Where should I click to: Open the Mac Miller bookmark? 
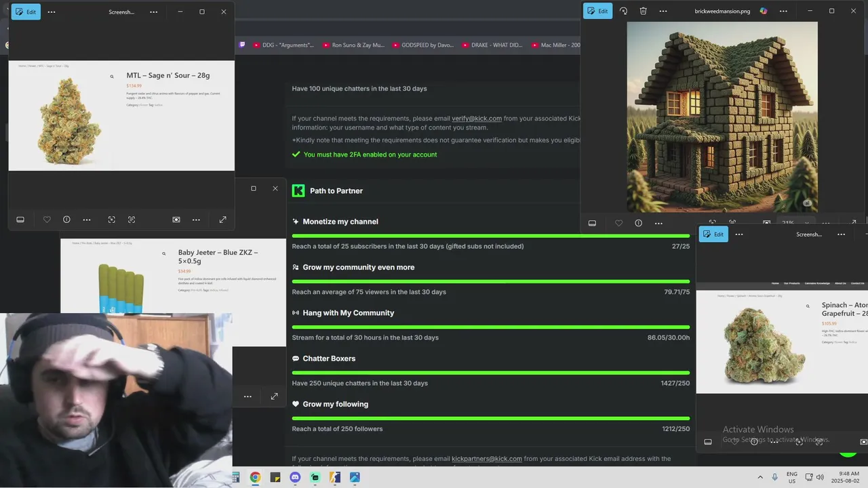click(x=555, y=45)
